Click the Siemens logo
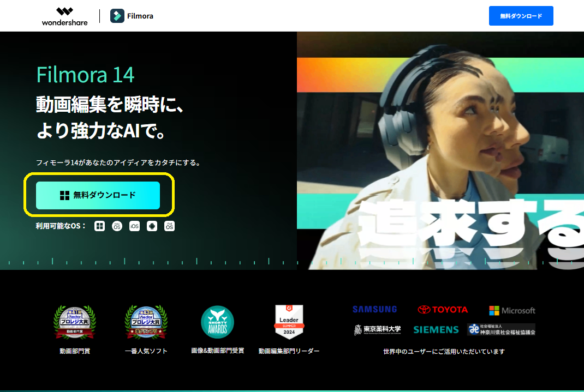This screenshot has height=392, width=584. tap(436, 330)
